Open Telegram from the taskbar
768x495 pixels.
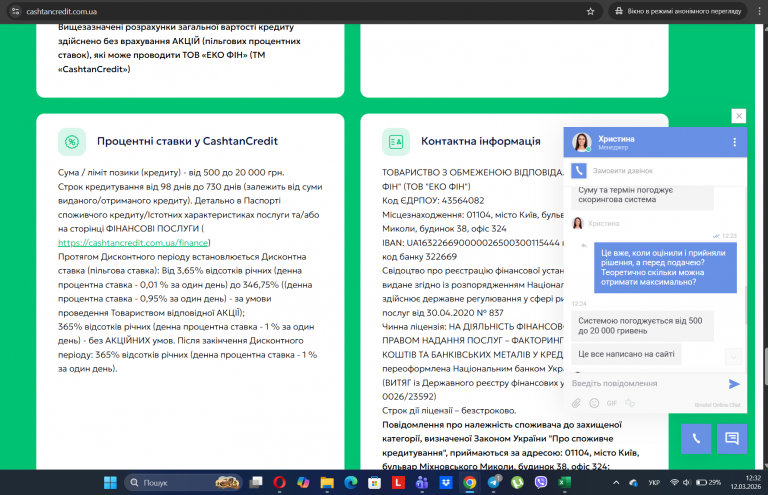(x=493, y=483)
